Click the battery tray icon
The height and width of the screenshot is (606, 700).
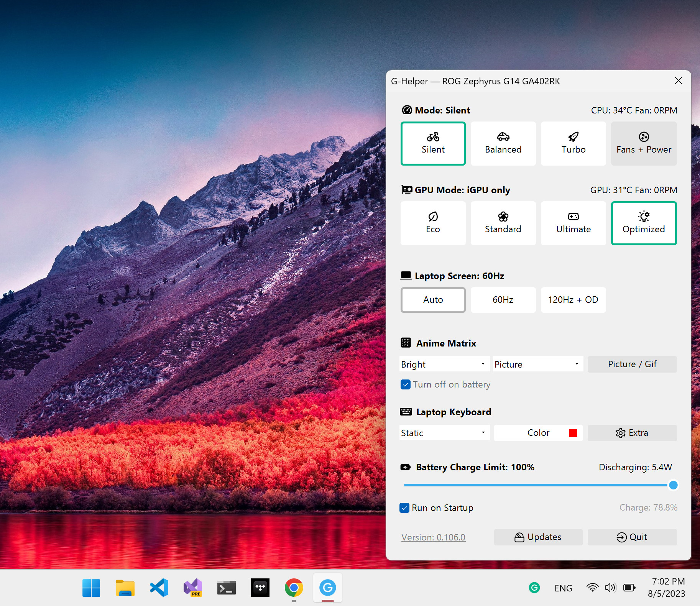click(629, 588)
